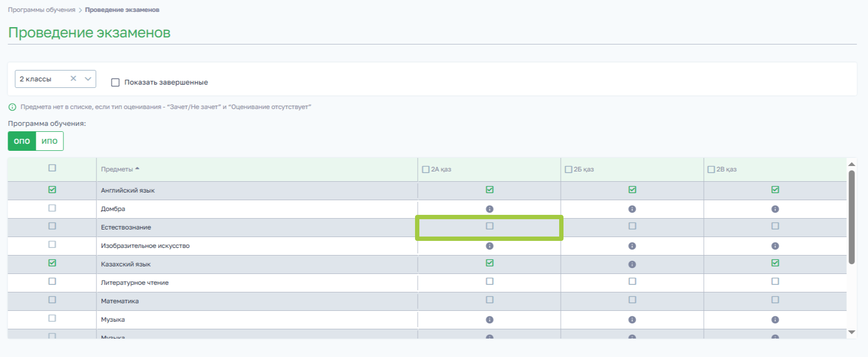Check Математика for 2Б каз
868x357 pixels.
click(632, 299)
